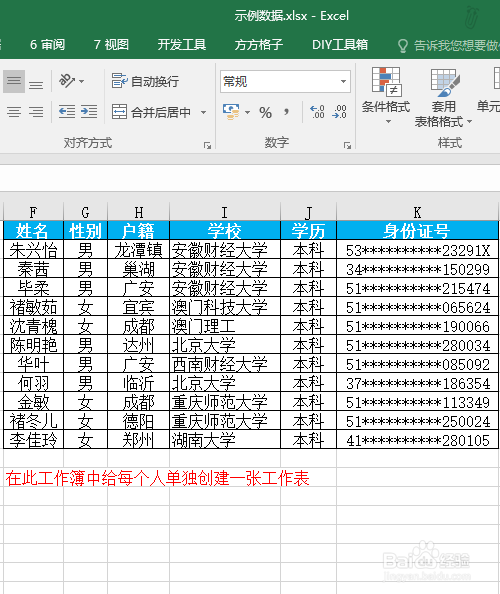The image size is (500, 594).
Task: Click the cell 龙潭镇
Action: click(x=139, y=250)
